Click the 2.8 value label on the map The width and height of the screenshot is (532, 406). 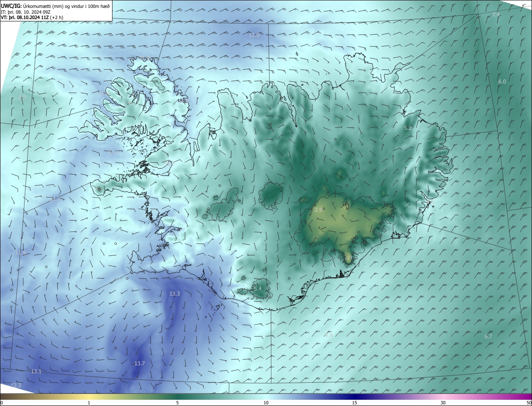pyautogui.click(x=348, y=257)
